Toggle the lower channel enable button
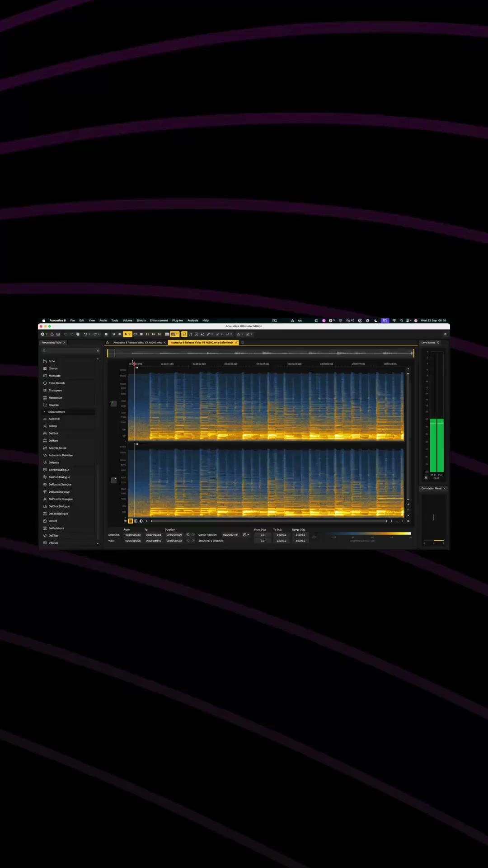Viewport: 488px width, 868px height. (114, 480)
